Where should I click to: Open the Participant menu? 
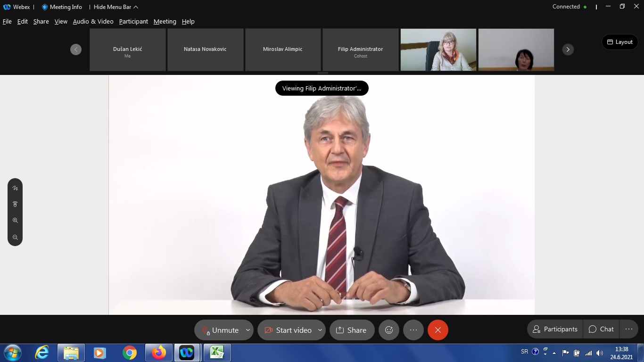pyautogui.click(x=133, y=21)
